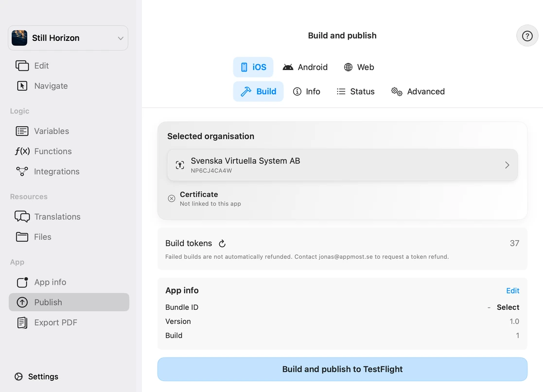Click the Settings gear icon
Viewport: 543px width, 392px height.
(18, 376)
